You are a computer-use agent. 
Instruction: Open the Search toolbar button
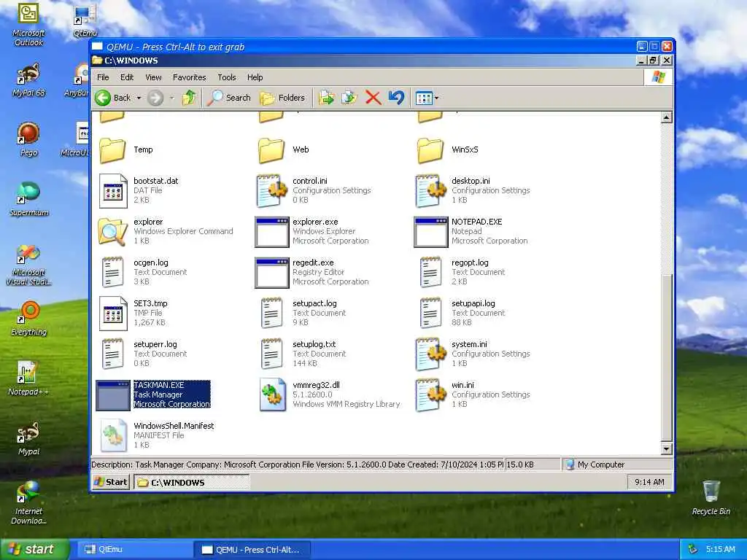click(229, 98)
